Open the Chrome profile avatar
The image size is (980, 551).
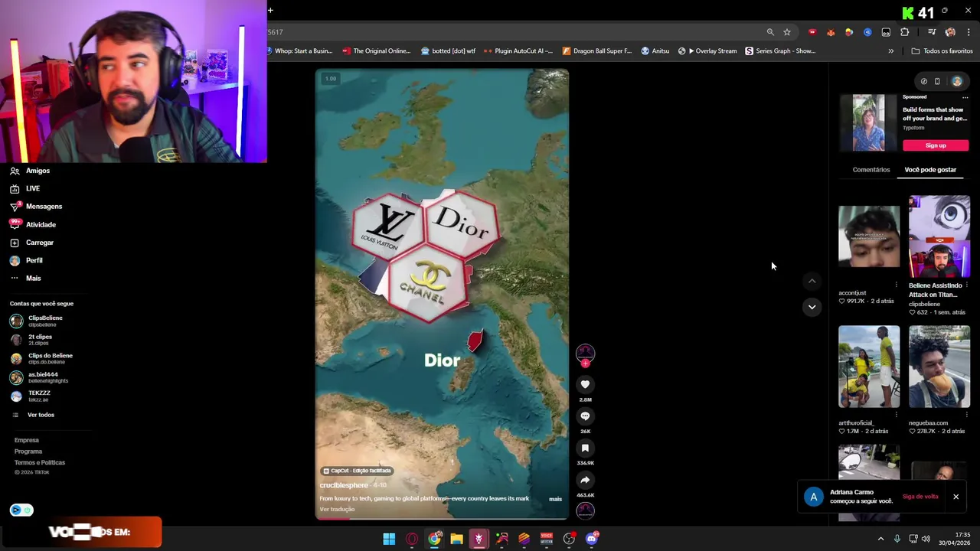click(x=950, y=32)
